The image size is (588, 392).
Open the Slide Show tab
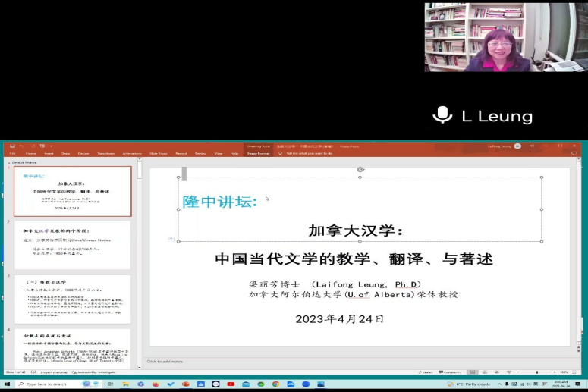(159, 153)
